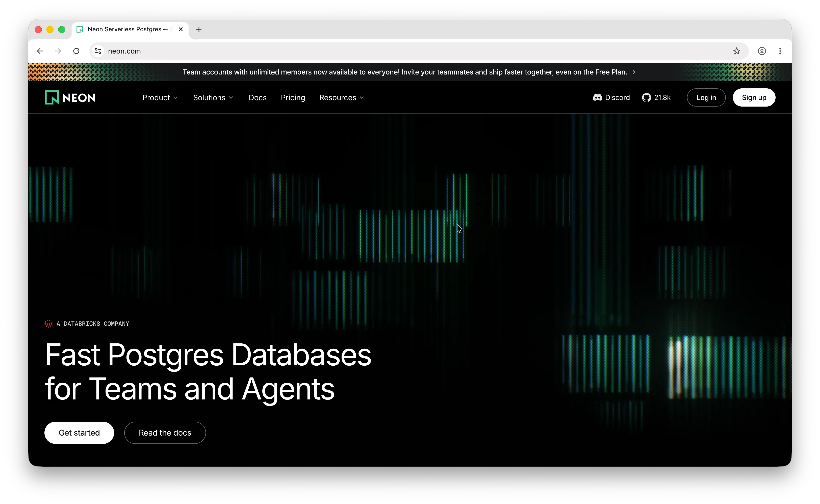Click the browser forward arrow
The height and width of the screenshot is (504, 820).
tap(58, 51)
